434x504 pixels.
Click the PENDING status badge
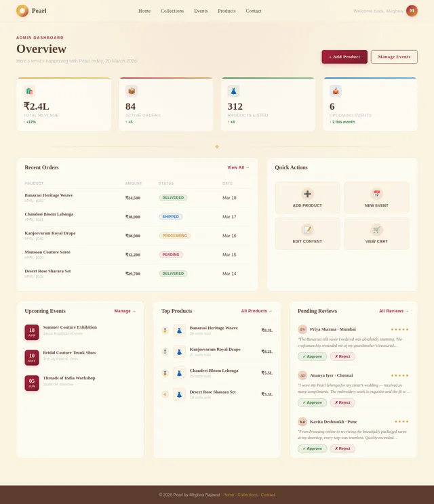point(171,255)
